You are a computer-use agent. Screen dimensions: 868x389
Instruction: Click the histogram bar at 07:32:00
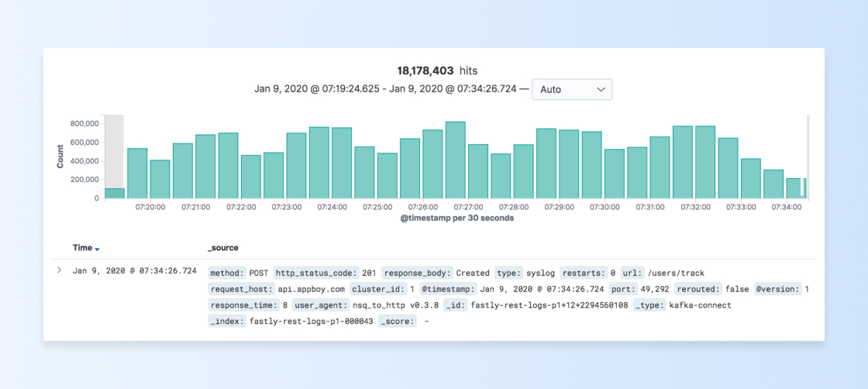[705, 162]
